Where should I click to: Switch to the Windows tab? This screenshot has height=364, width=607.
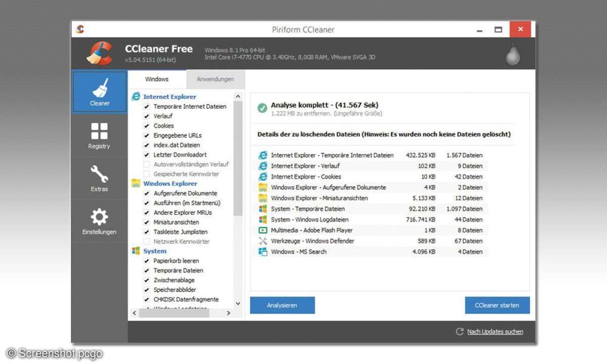[157, 79]
